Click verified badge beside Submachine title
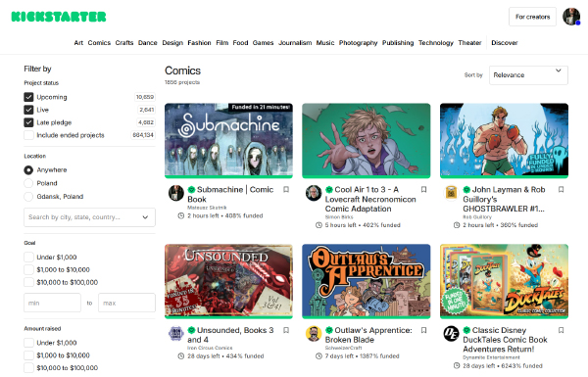This screenshot has height=377, width=588. 191,190
